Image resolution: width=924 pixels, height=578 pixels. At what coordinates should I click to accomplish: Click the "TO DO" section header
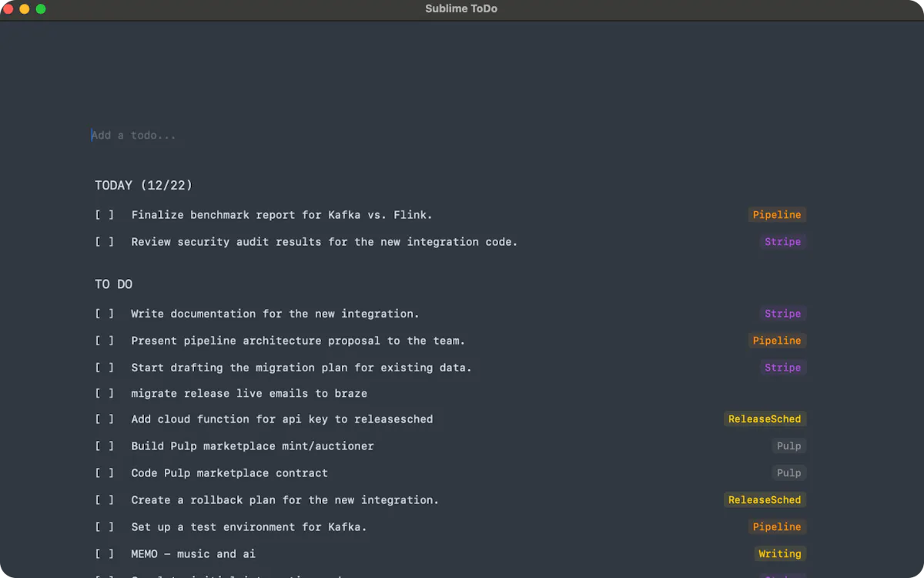(114, 284)
